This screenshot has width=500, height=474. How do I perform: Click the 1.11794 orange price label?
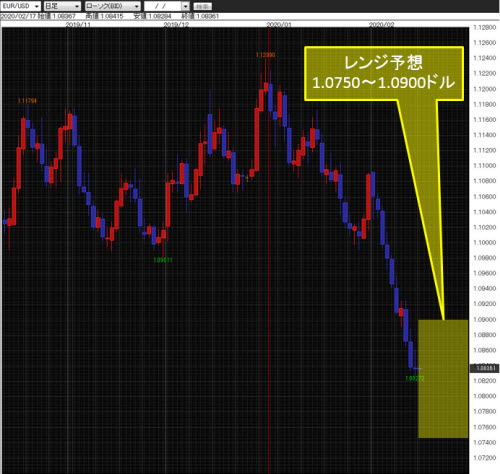(x=27, y=101)
